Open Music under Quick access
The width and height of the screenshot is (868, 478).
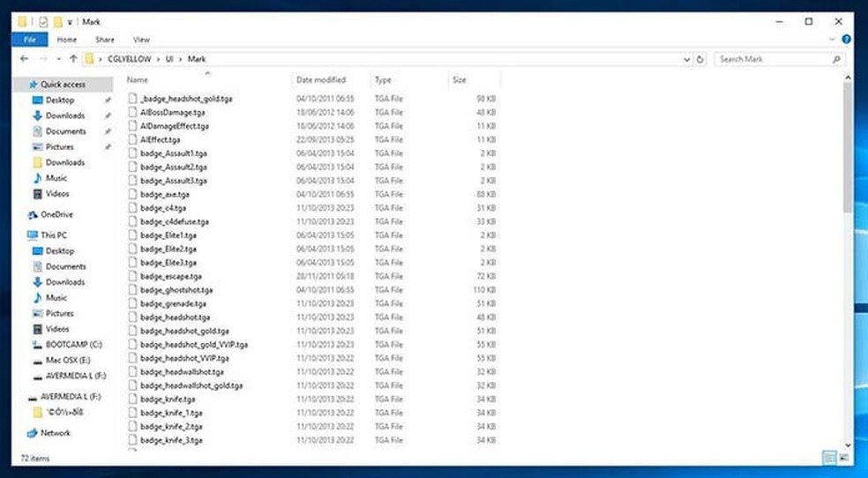(x=56, y=178)
